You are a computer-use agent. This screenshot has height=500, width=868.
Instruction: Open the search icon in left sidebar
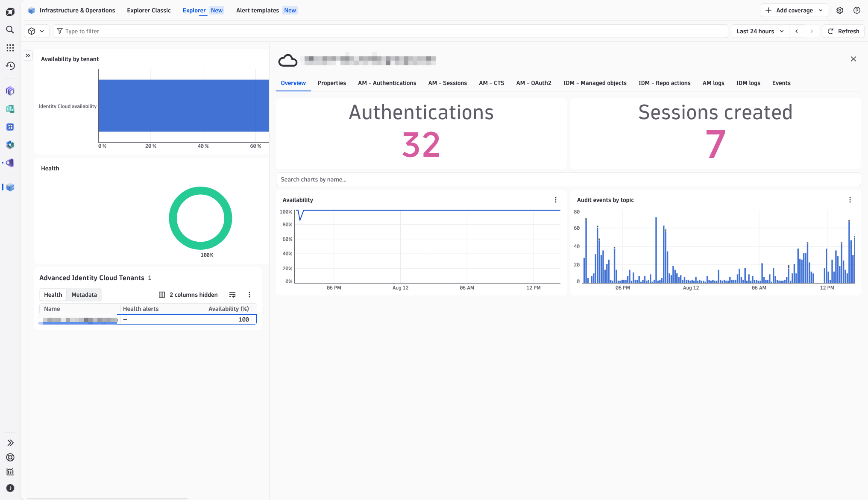pyautogui.click(x=10, y=30)
